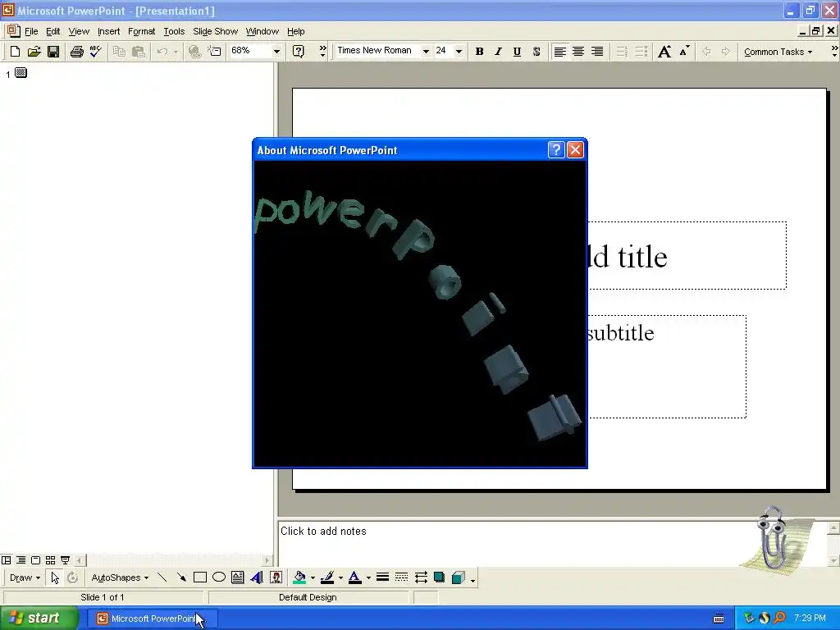Open the zoom percentage dropdown
Image resolution: width=840 pixels, height=630 pixels.
276,52
